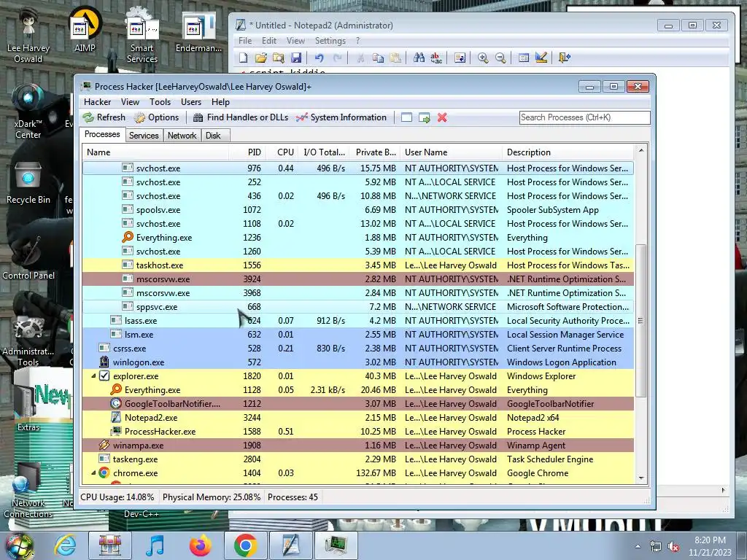Click the Refresh toolbar button in Process Hacker
This screenshot has height=560, width=747.
(104, 117)
